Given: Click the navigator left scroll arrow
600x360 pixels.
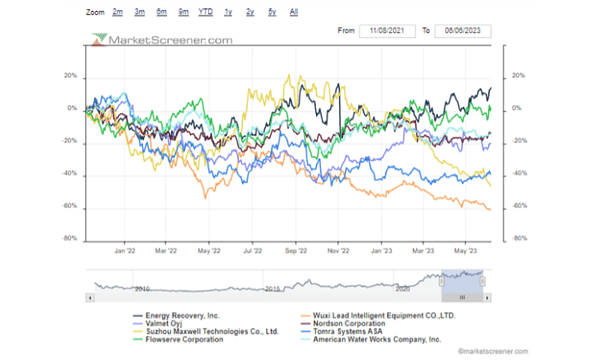Looking at the screenshot, I should (90, 298).
